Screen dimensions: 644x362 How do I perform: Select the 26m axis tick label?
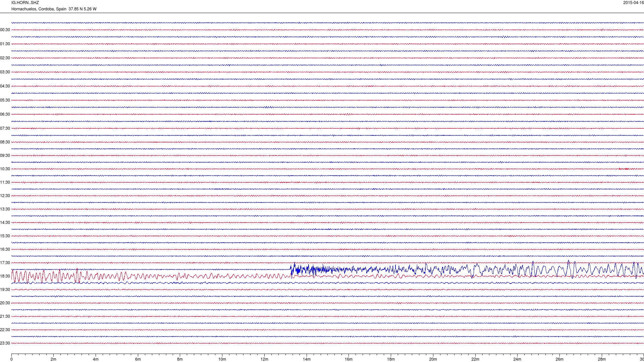point(559,359)
